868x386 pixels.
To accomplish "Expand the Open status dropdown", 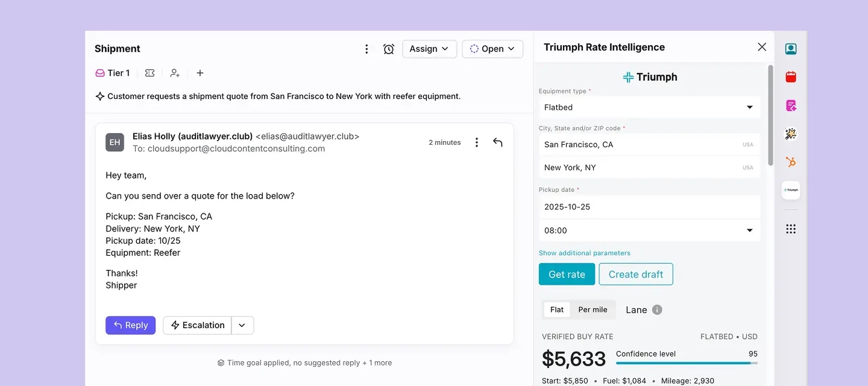I will tap(492, 49).
